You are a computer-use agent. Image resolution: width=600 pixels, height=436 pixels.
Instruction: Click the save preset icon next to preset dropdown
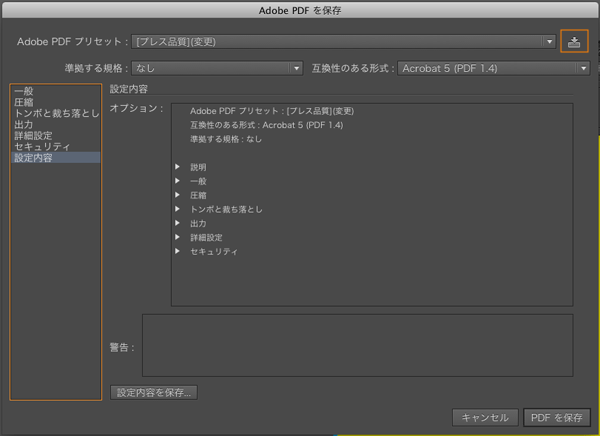[574, 41]
